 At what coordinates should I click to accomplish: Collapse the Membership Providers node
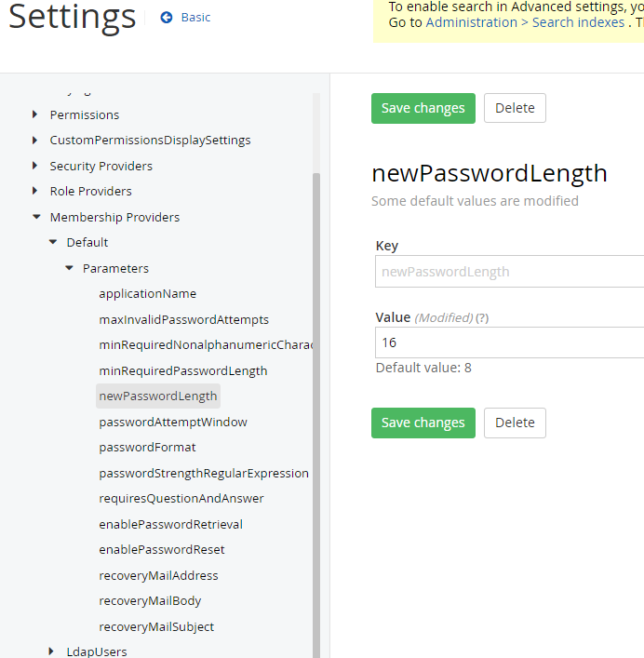(36, 217)
